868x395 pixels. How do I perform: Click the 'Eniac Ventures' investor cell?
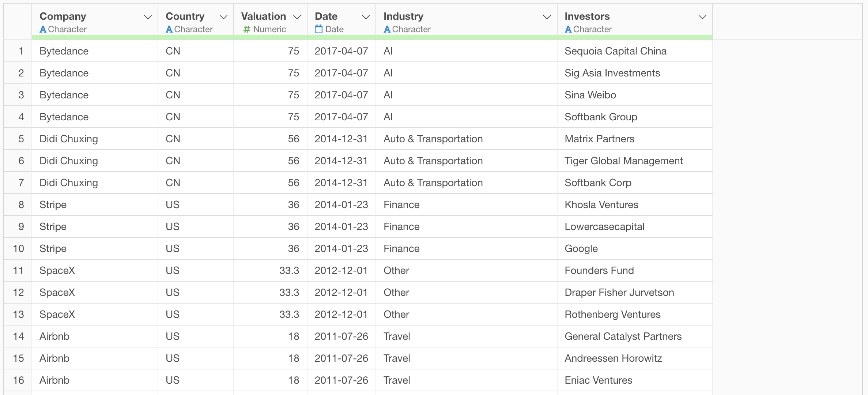point(635,380)
